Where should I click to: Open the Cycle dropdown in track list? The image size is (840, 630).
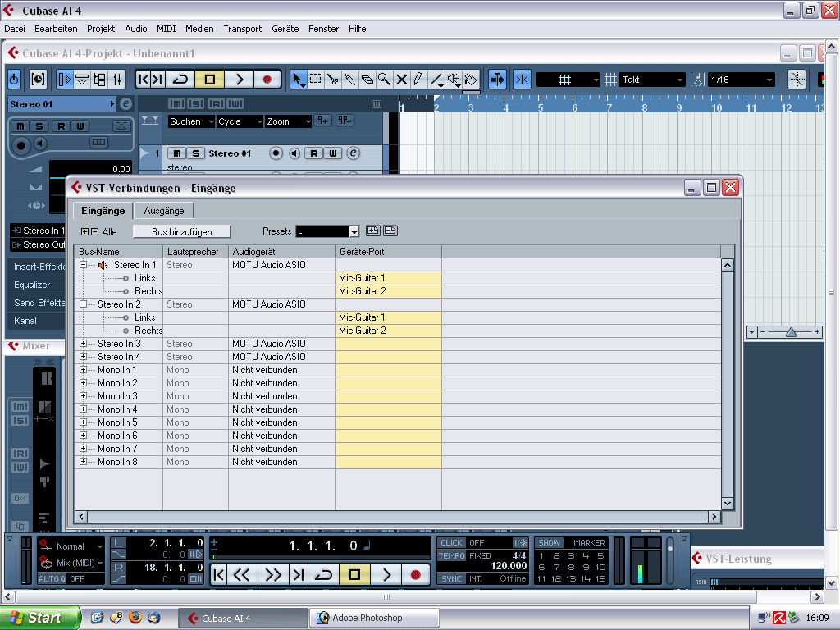click(x=240, y=121)
